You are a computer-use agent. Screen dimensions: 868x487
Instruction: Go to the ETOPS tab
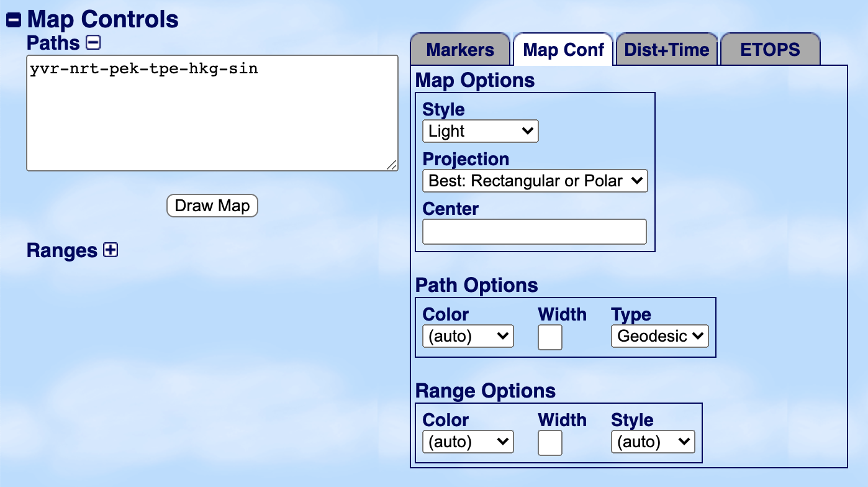[x=770, y=50]
